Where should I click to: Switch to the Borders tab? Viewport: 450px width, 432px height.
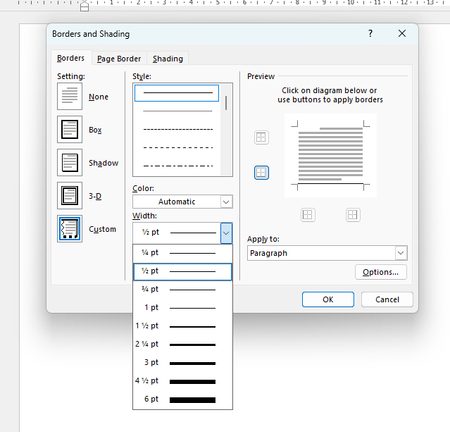71,58
